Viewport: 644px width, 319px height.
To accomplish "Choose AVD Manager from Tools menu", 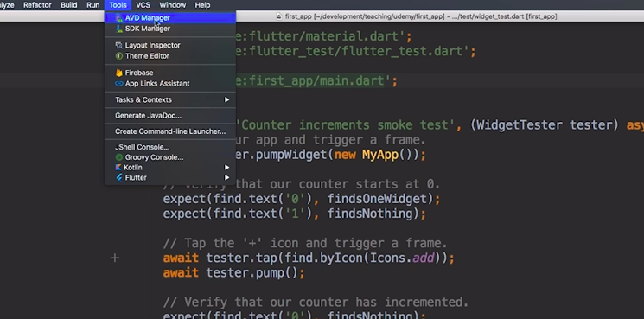I will 170,18.
